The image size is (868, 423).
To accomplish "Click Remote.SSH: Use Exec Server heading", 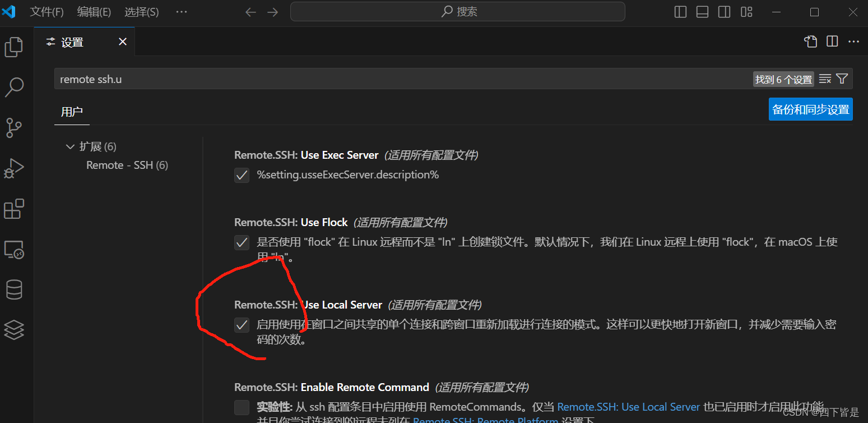I will [307, 155].
